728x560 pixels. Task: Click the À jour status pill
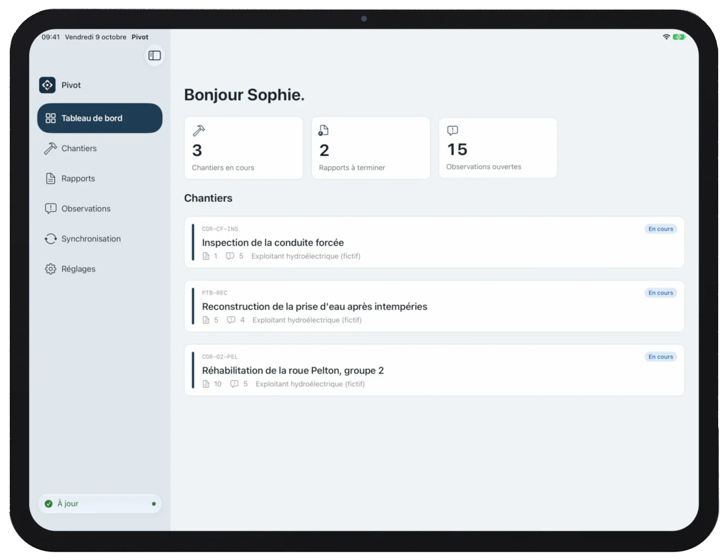pos(100,504)
